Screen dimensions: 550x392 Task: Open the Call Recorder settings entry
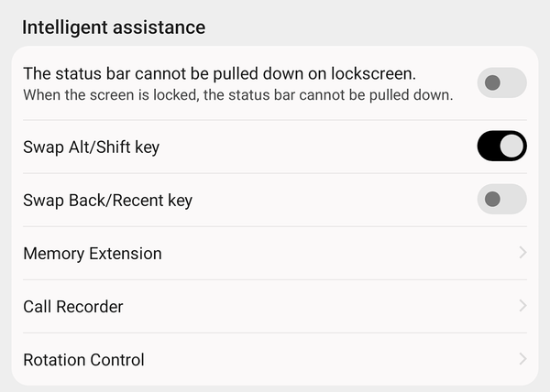(73, 307)
